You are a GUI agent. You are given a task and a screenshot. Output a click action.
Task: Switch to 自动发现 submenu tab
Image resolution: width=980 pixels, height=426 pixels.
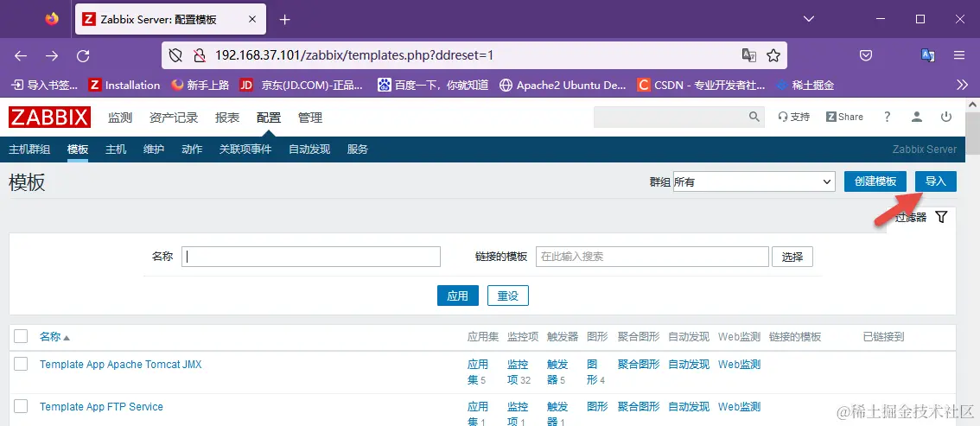pyautogui.click(x=309, y=149)
